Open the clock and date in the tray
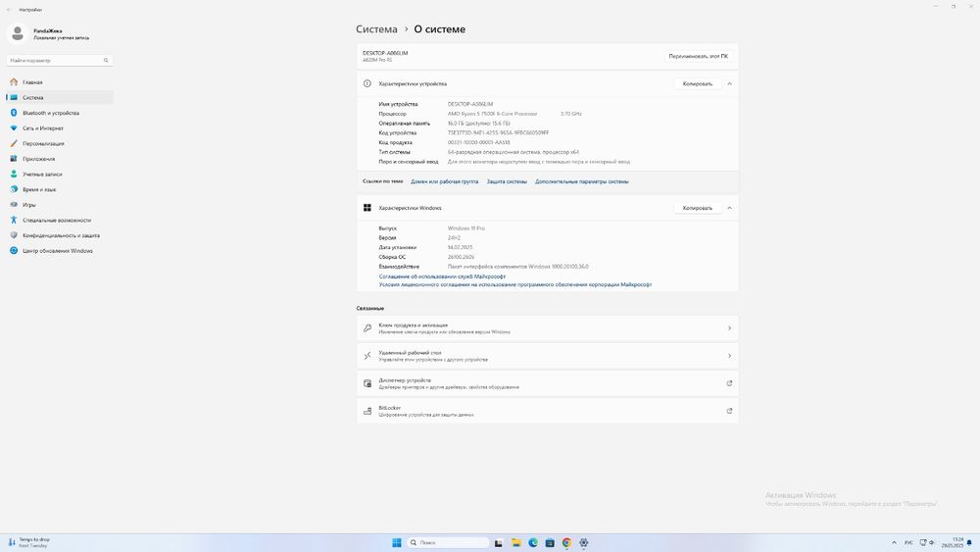This screenshot has height=552, width=980. (954, 542)
